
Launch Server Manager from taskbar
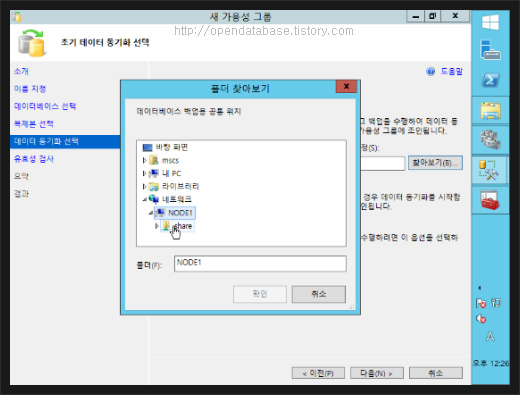coord(490,50)
